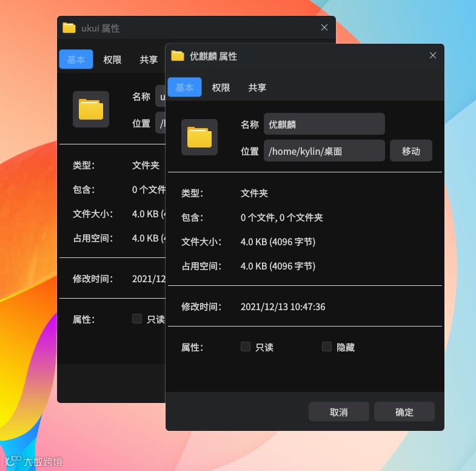This screenshot has height=471, width=476.
Task: Click the 名称 field containing 优麒麟
Action: pos(324,124)
